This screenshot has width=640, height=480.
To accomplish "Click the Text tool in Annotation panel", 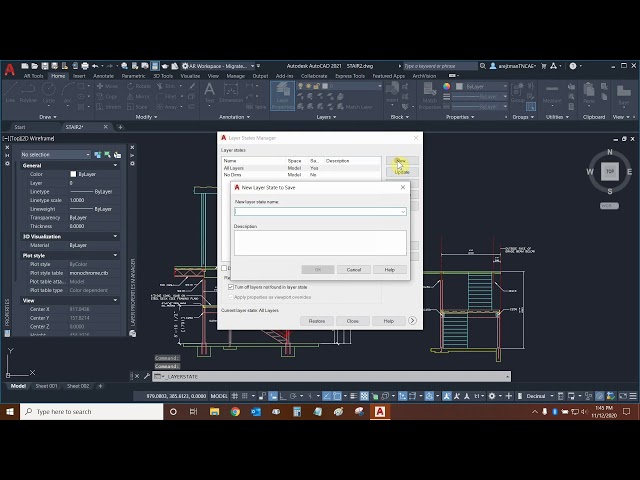I will point(209,93).
